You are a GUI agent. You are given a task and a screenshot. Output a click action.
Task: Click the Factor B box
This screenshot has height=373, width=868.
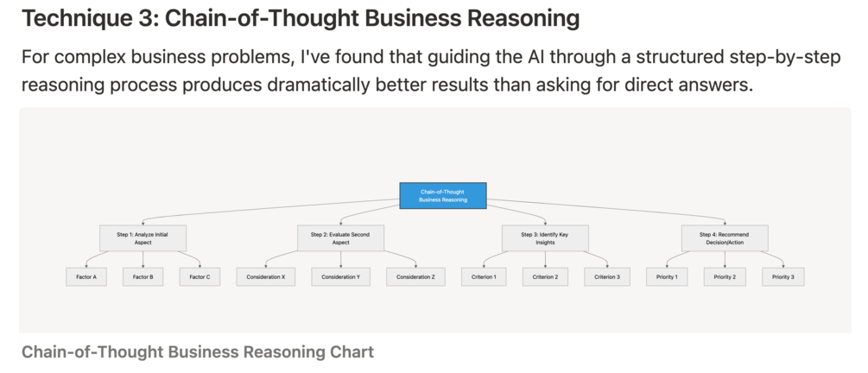point(143,277)
